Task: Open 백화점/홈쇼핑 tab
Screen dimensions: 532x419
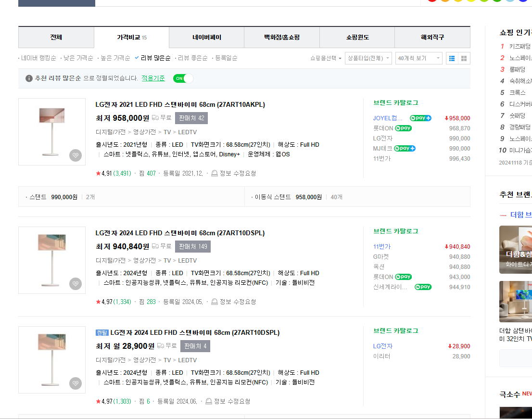Action: click(x=282, y=38)
